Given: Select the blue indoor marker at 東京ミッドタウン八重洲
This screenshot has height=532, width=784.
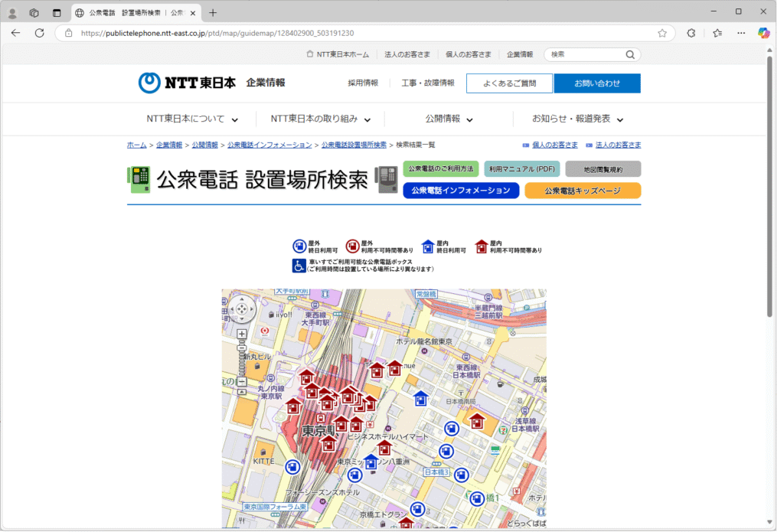Looking at the screenshot, I should [x=371, y=462].
